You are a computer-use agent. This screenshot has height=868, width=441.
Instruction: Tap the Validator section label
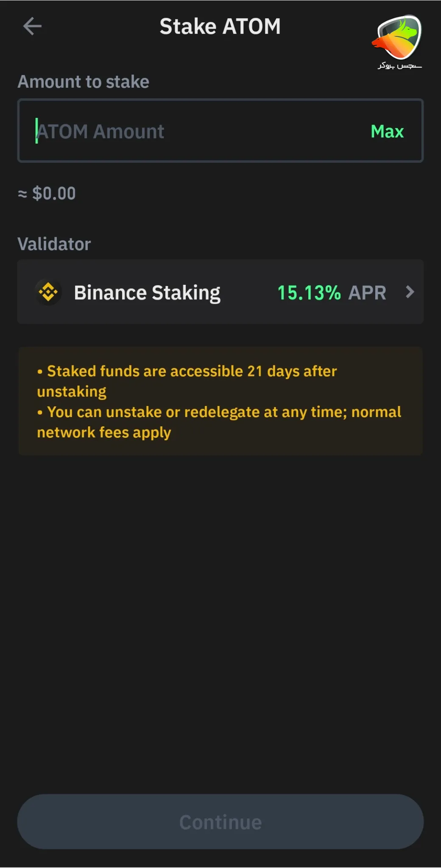54,244
